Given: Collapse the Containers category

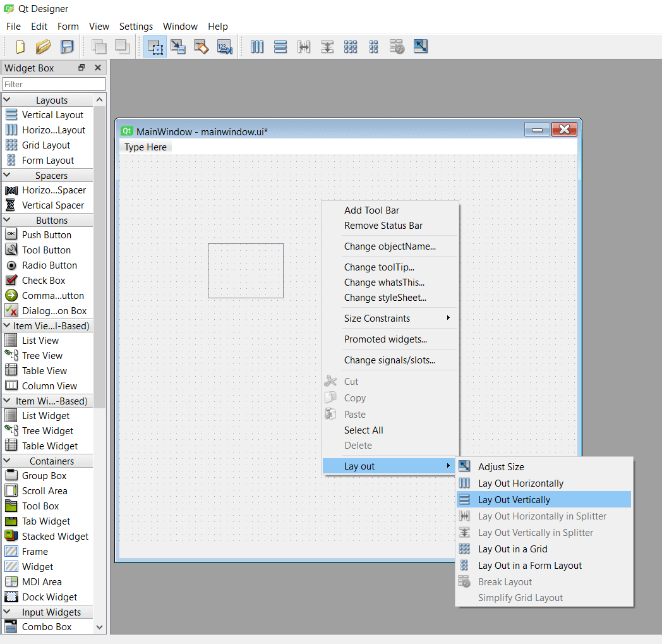Looking at the screenshot, I should pos(7,461).
